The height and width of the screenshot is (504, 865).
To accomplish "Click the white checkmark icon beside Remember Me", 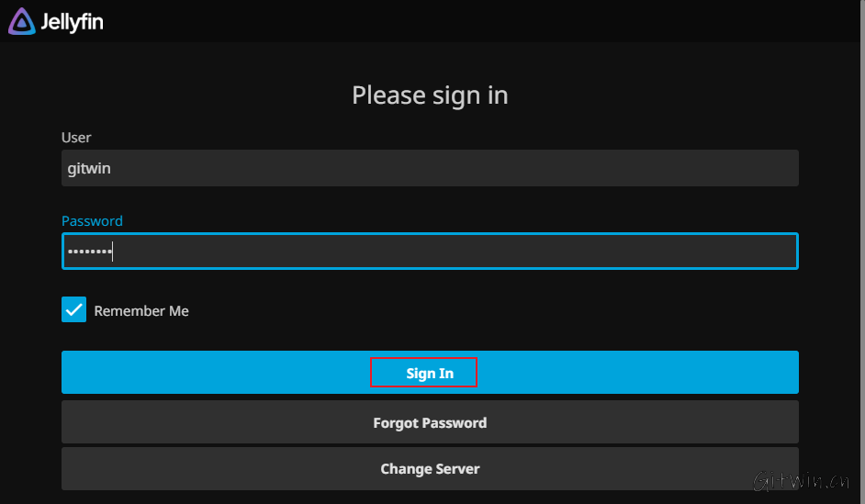I will click(x=73, y=310).
